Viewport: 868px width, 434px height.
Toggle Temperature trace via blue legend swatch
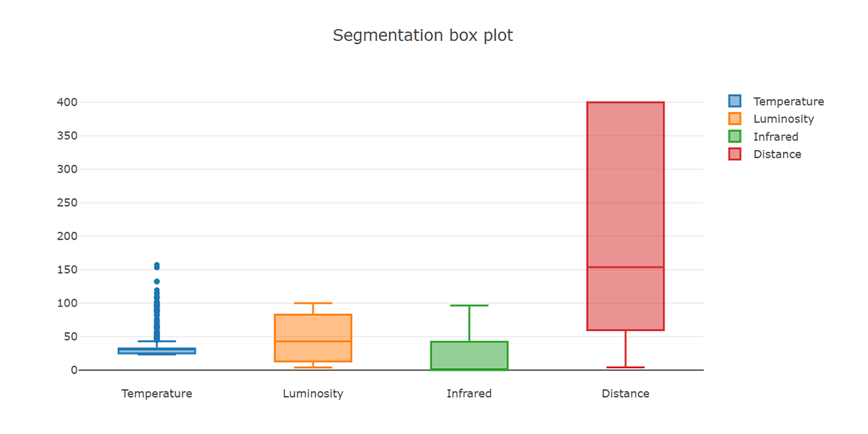tap(735, 101)
